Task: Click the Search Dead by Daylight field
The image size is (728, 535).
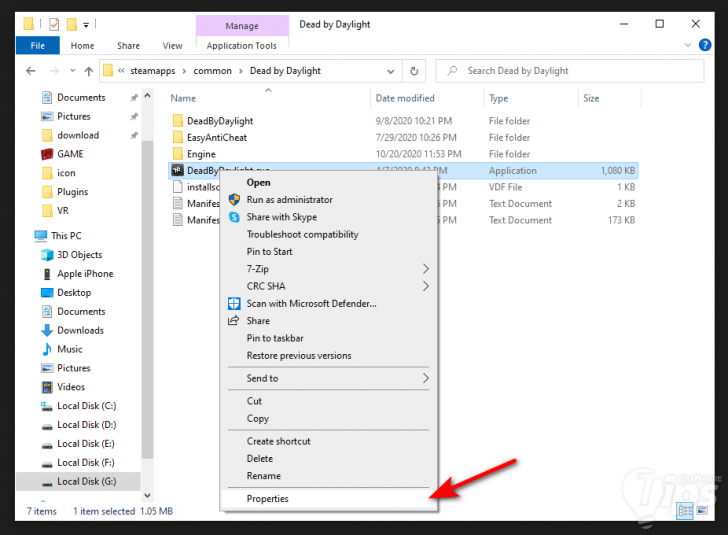Action: (570, 71)
